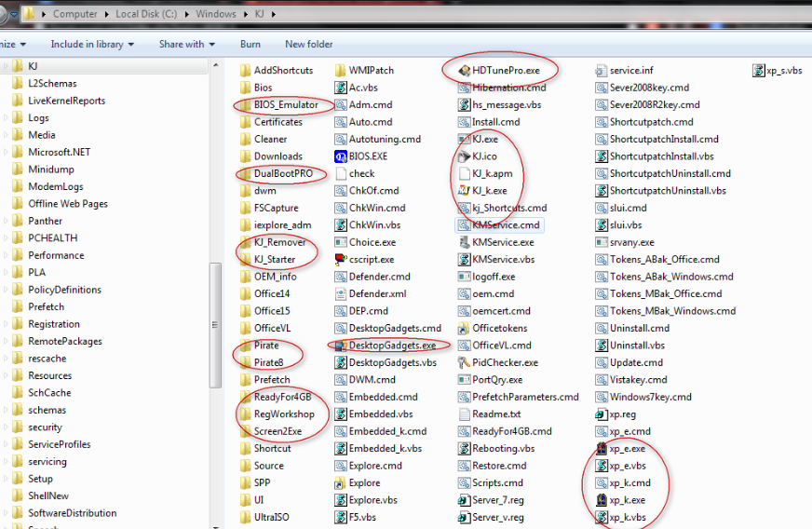This screenshot has height=529, width=812.
Task: Open the Share with dropdown
Action: point(187,44)
